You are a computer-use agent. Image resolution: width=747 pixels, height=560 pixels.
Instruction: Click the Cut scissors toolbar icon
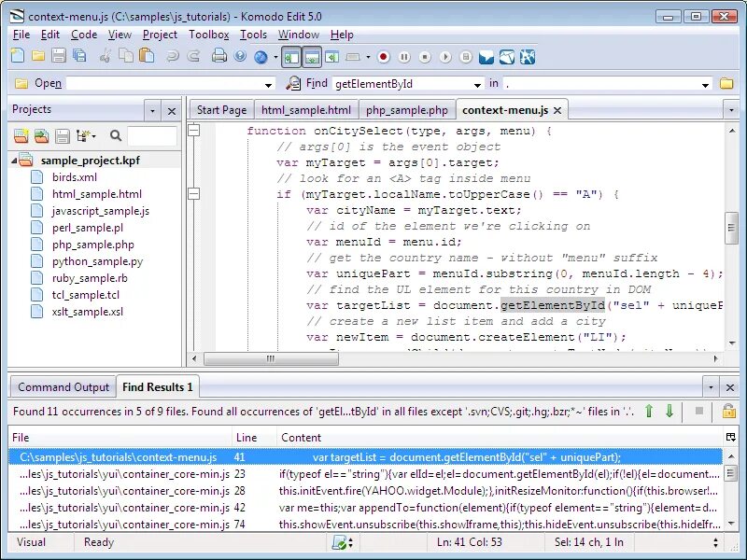click(105, 56)
